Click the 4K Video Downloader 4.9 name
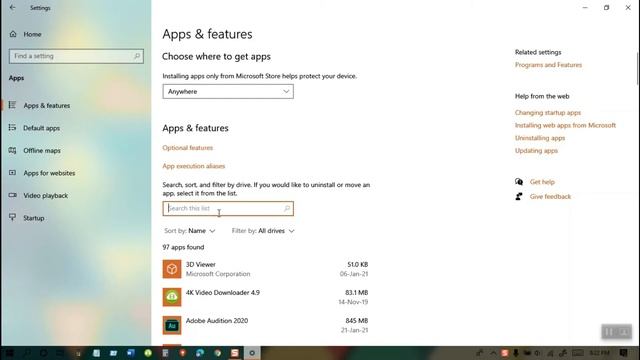 pyautogui.click(x=222, y=293)
